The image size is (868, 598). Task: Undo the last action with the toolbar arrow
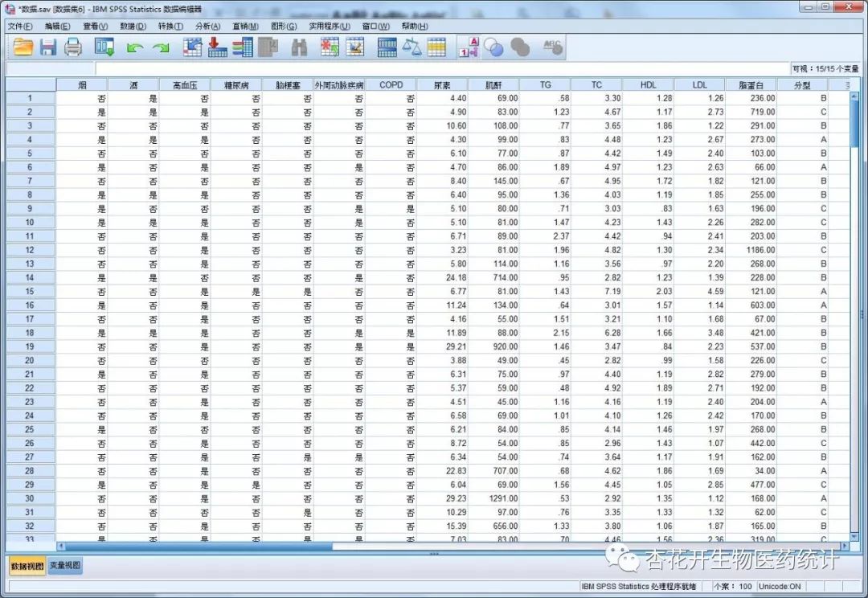tap(134, 48)
